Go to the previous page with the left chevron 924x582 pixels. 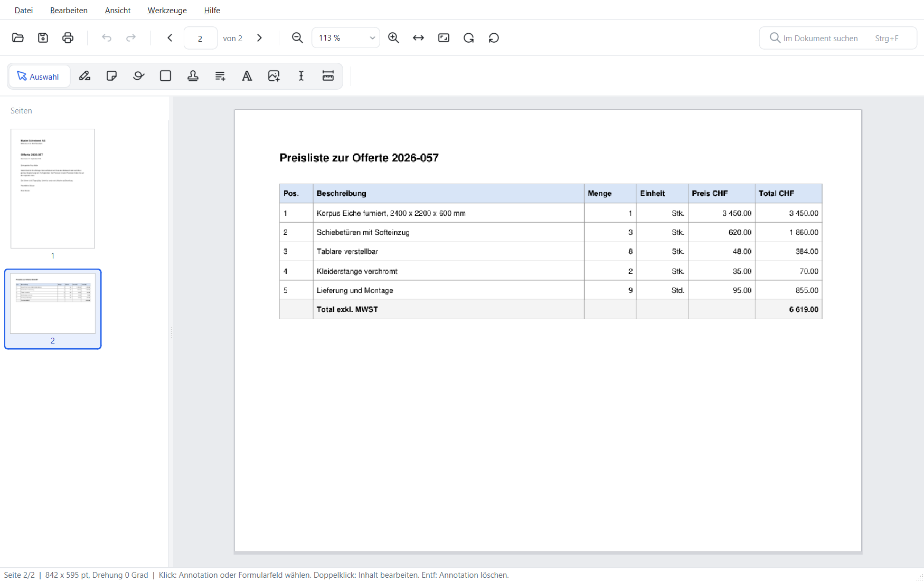[x=170, y=38]
